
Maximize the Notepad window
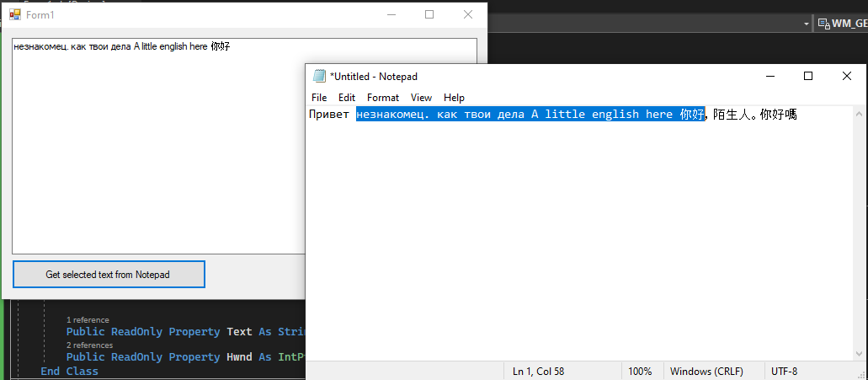coord(808,76)
